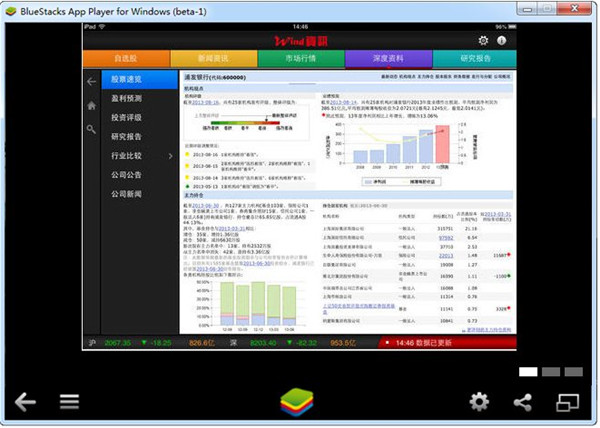Screen dimensions: 600x428
Task: Switch to the 市场行情 tab
Action: point(301,59)
